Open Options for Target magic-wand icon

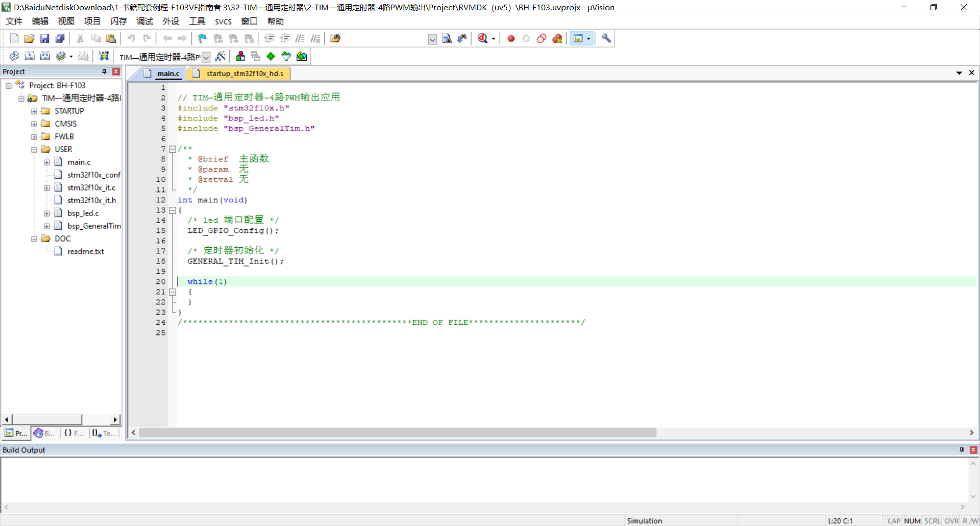pyautogui.click(x=220, y=56)
